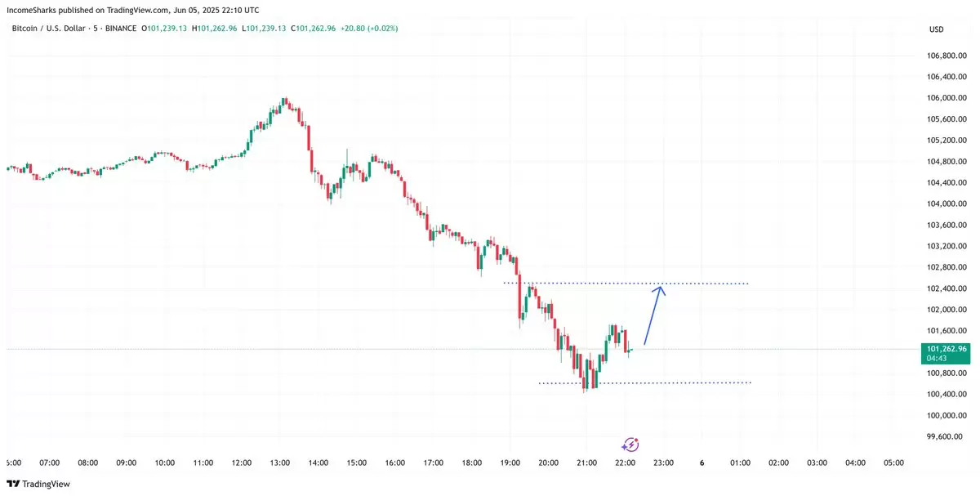Click the 13:00 label on the time axis

click(280, 462)
